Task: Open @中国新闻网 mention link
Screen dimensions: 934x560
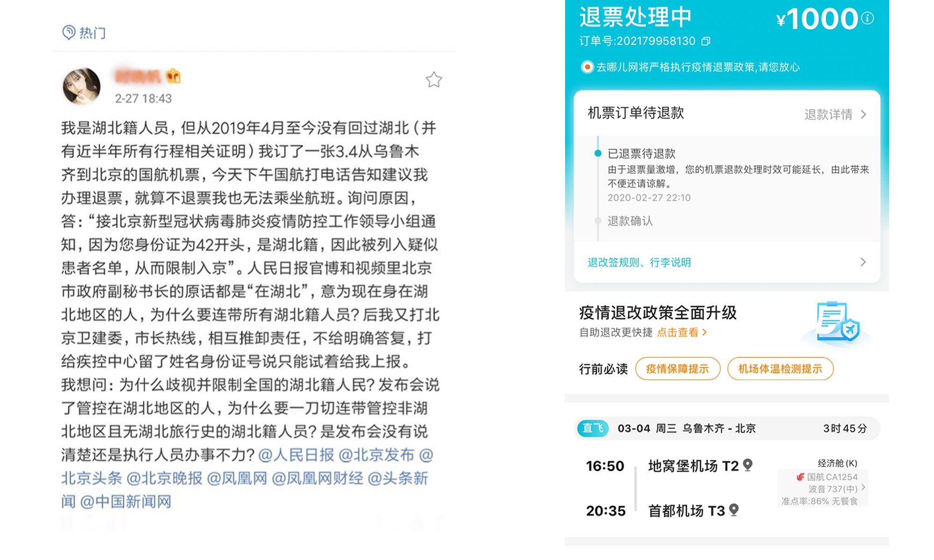Action: 126,501
